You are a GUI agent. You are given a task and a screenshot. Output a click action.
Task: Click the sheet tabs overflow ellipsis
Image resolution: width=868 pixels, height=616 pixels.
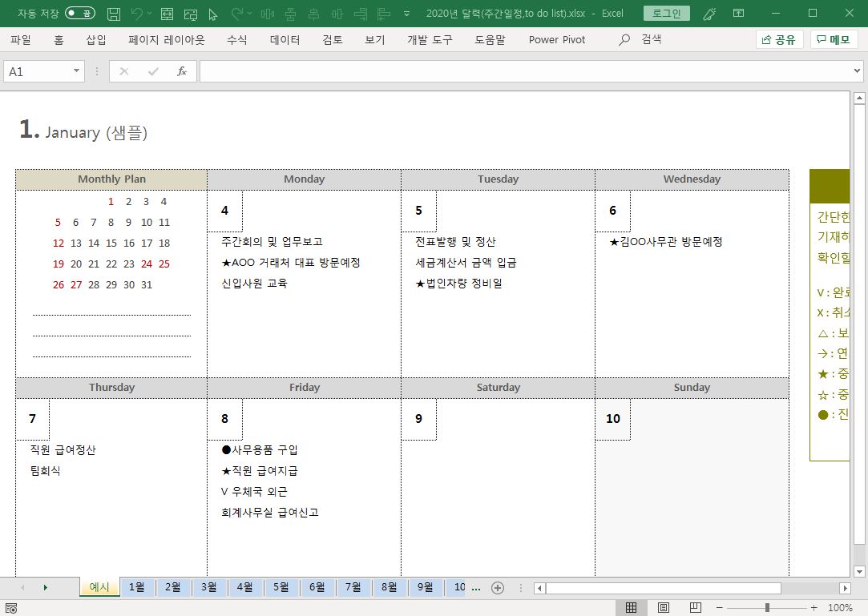coord(476,588)
